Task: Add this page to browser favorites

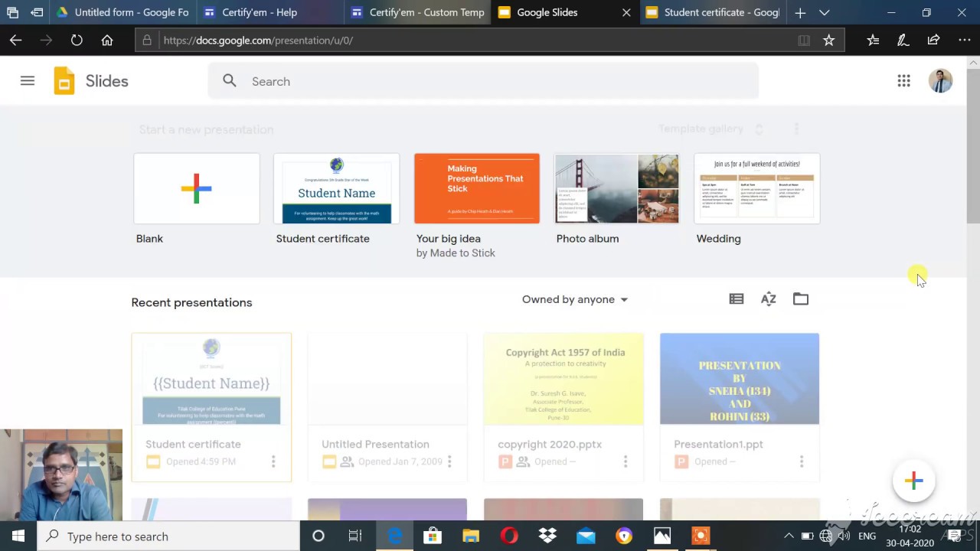Action: (x=828, y=41)
